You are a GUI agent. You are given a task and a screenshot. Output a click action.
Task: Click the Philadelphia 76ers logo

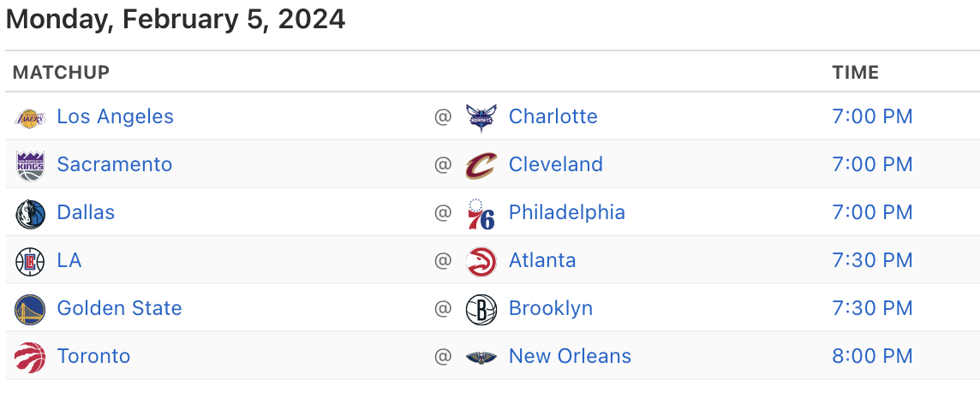(481, 213)
